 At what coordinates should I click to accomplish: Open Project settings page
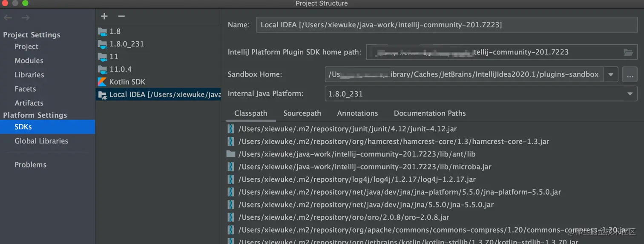pyautogui.click(x=26, y=47)
